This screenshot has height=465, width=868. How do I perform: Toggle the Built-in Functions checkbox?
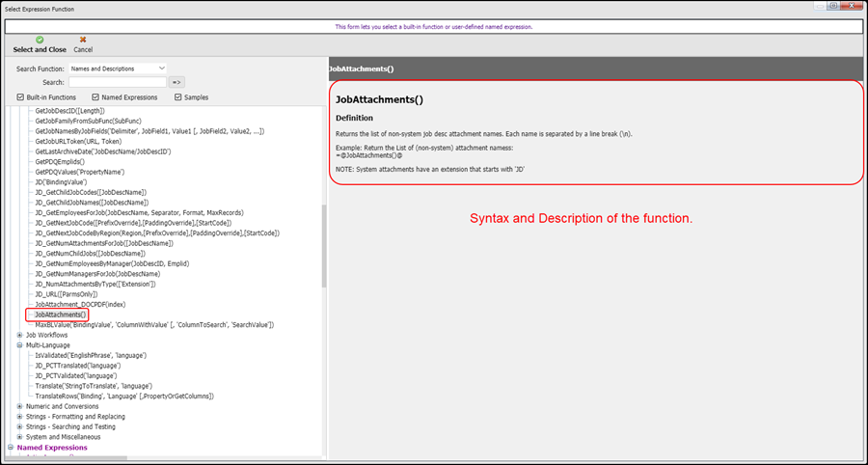[21, 97]
